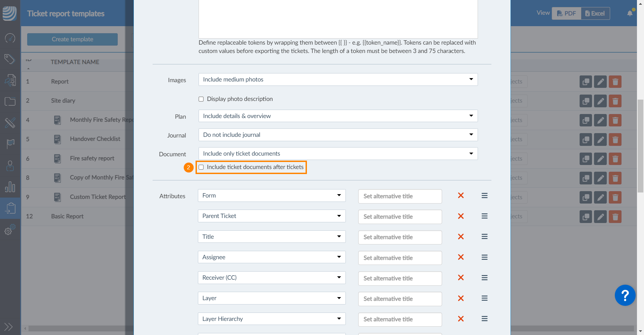Click the Create template button
644x335 pixels.
click(x=72, y=39)
